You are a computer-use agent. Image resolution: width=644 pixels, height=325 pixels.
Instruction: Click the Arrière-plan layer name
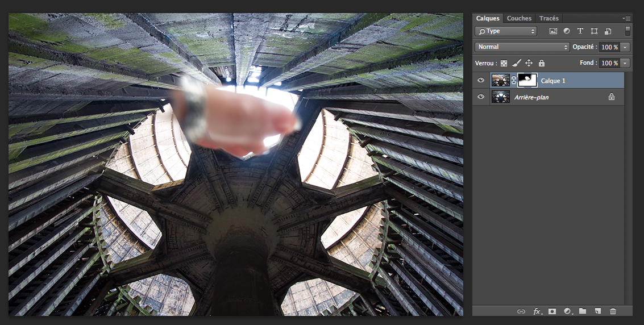click(x=531, y=97)
